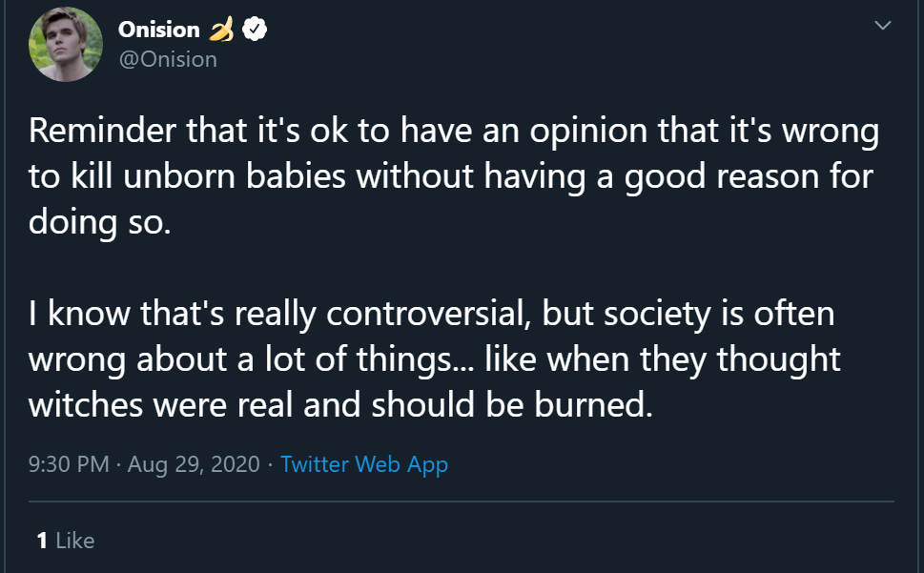Click the banana emoji beside Onision's name

tap(221, 29)
